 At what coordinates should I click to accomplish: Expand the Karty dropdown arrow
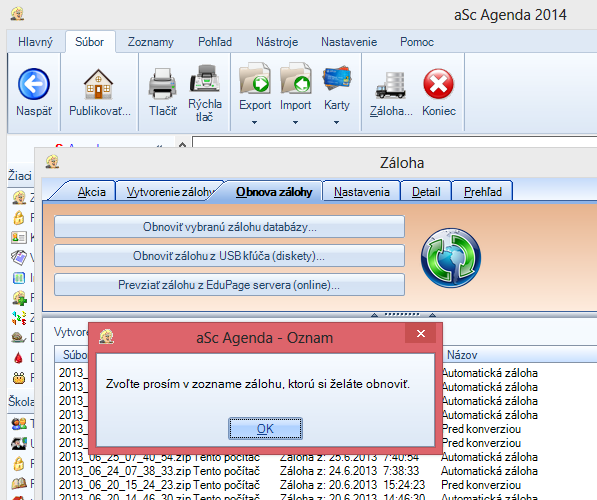point(336,123)
